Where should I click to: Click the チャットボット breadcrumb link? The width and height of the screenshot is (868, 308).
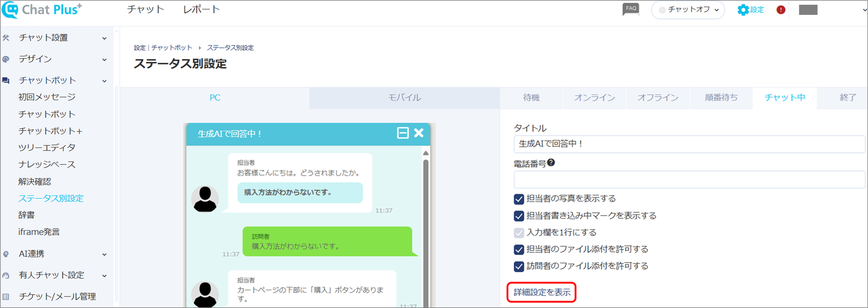point(171,47)
